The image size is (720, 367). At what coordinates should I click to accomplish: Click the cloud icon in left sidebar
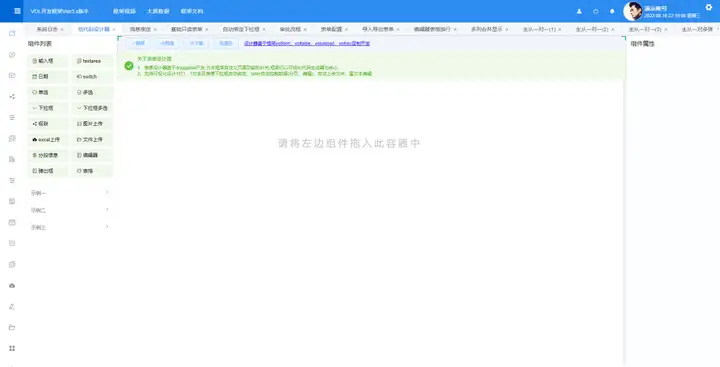pos(12,286)
